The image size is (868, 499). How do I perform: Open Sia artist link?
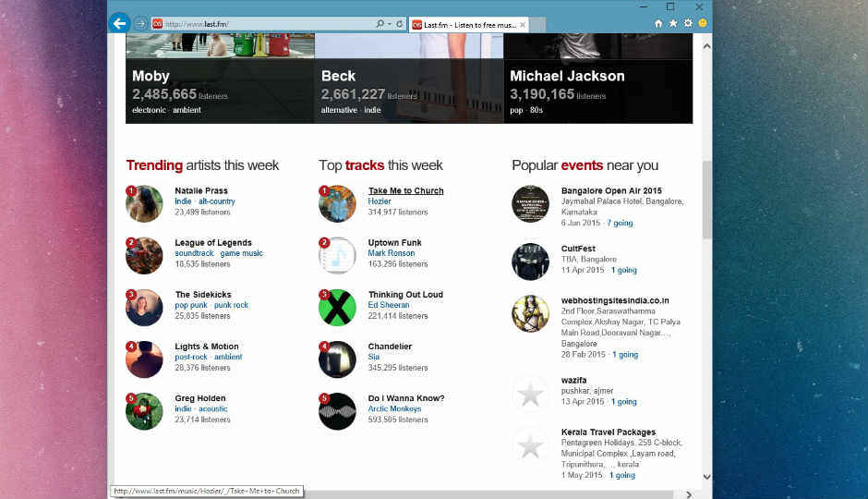[374, 358]
